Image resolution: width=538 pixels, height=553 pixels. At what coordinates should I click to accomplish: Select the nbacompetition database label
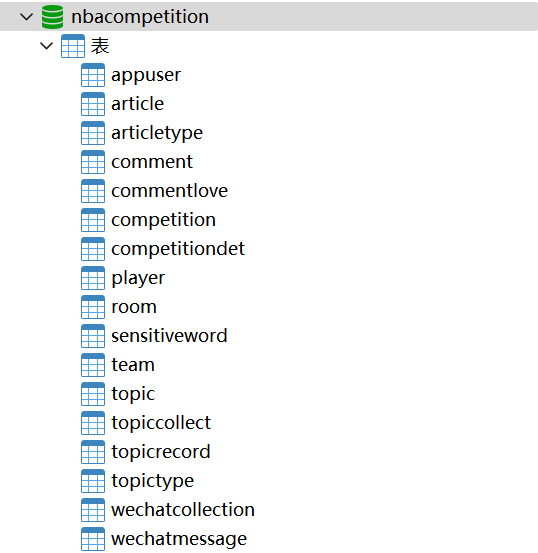[140, 17]
